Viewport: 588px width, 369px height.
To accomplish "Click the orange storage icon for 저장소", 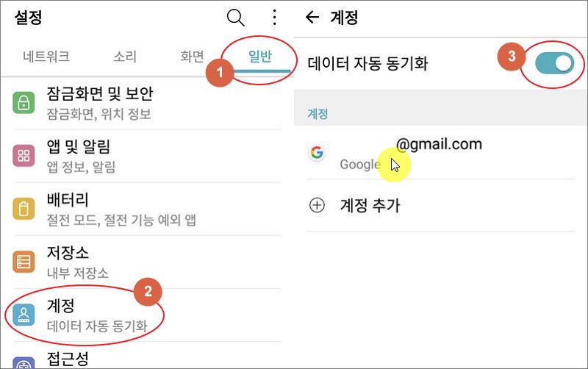I will (x=24, y=262).
